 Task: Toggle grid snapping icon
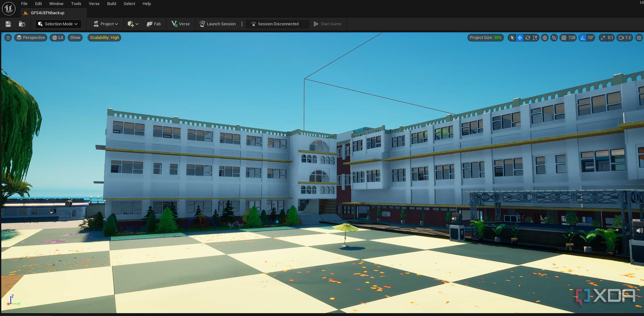pyautogui.click(x=564, y=38)
